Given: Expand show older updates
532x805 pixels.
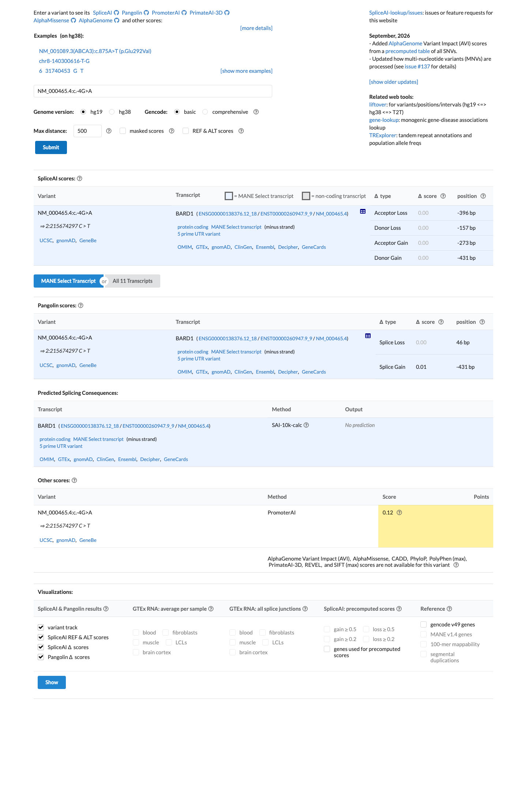Looking at the screenshot, I should point(394,82).
